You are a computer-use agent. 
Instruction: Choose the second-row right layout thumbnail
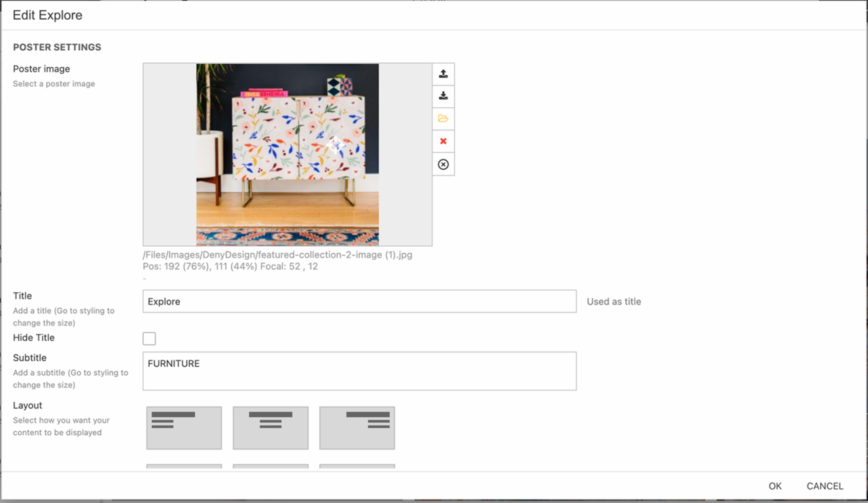pyautogui.click(x=357, y=466)
